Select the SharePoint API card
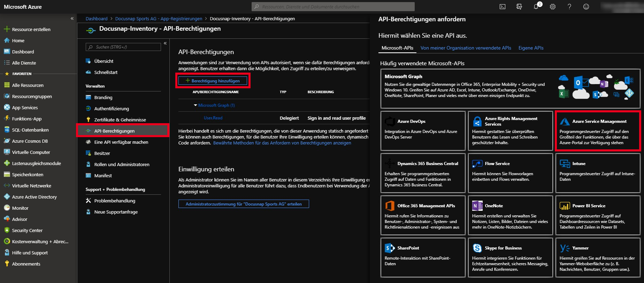 (x=423, y=258)
